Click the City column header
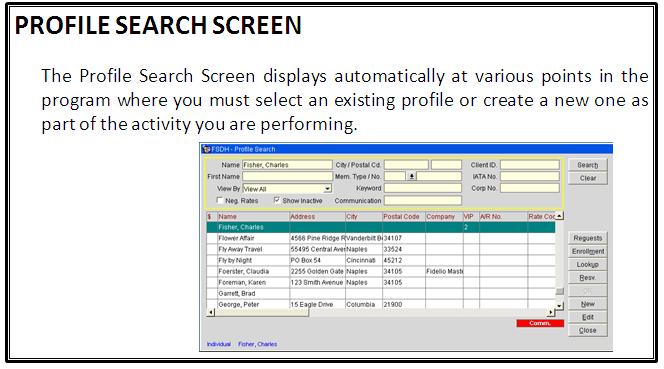 (364, 216)
